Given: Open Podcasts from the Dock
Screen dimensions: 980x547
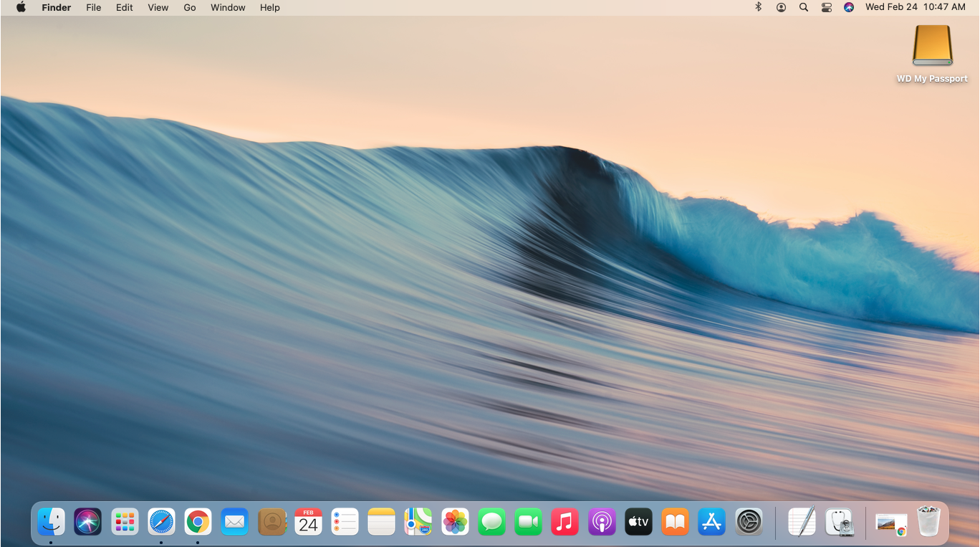Looking at the screenshot, I should (602, 521).
